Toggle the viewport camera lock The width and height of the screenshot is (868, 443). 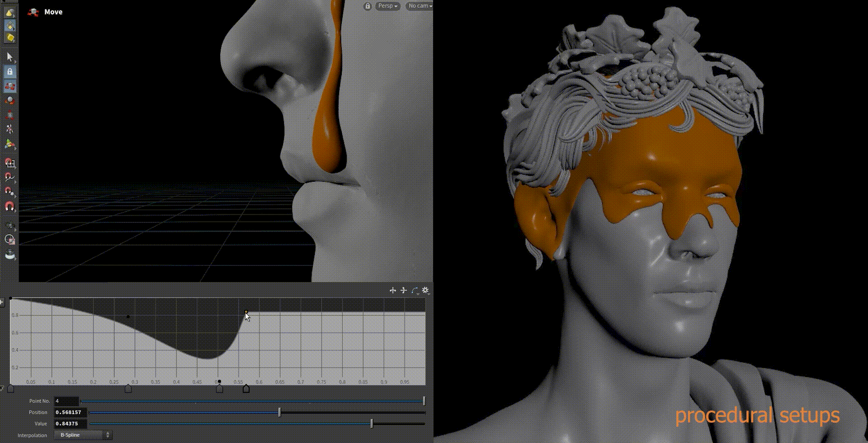tap(368, 6)
